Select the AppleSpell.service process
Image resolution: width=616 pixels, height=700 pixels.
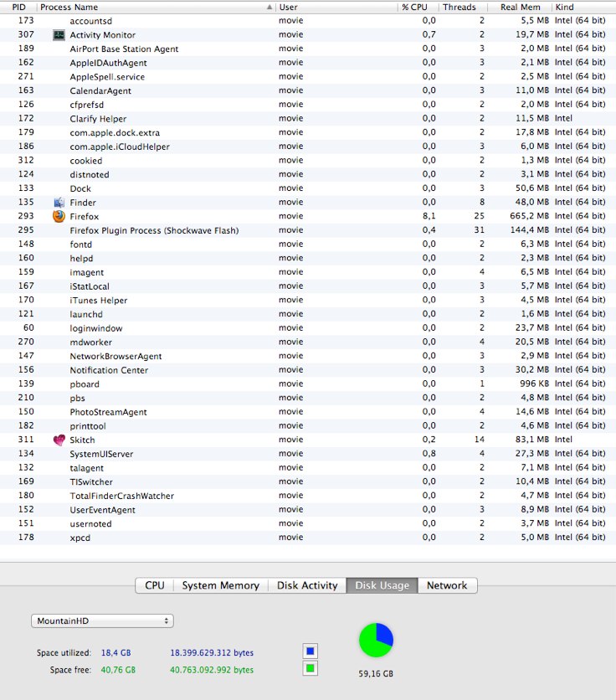coord(308,76)
